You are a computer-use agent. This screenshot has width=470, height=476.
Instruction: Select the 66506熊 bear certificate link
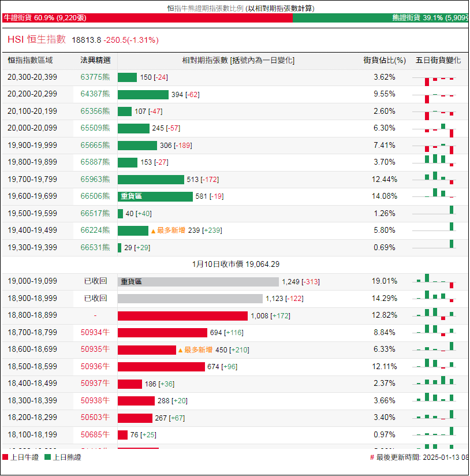[x=95, y=196]
